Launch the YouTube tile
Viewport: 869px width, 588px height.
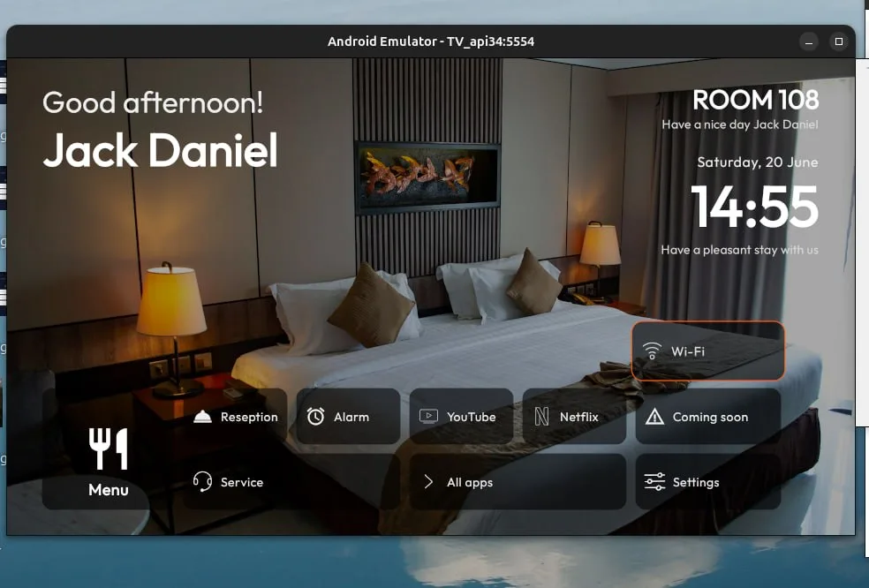tap(461, 416)
